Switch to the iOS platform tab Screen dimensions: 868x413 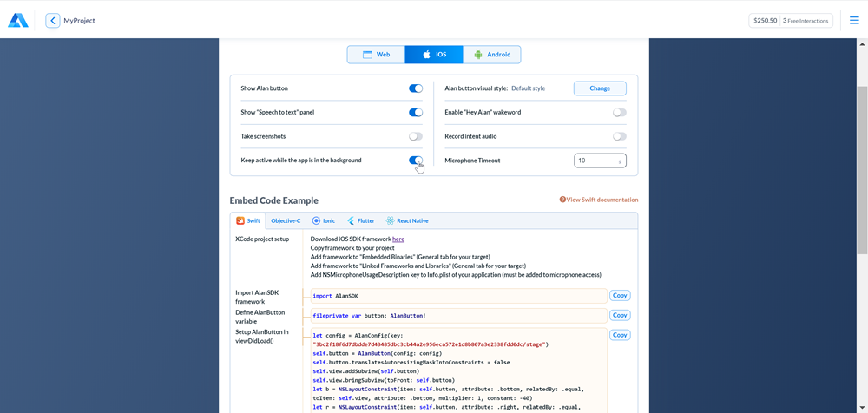coord(434,55)
